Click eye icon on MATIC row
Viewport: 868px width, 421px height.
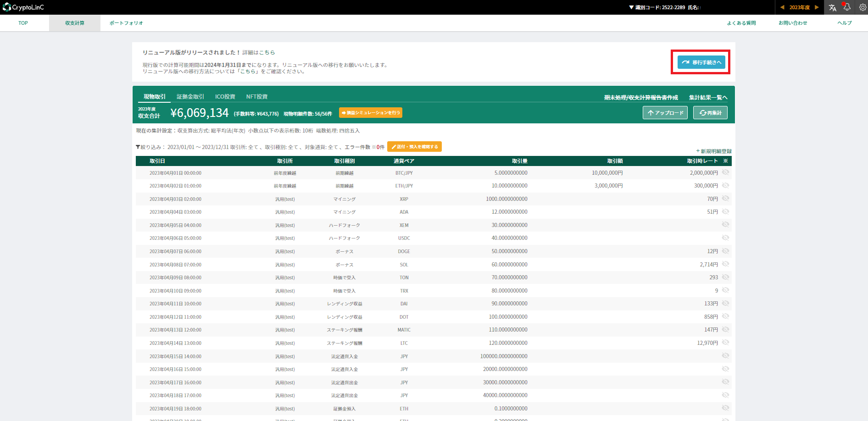(725, 329)
